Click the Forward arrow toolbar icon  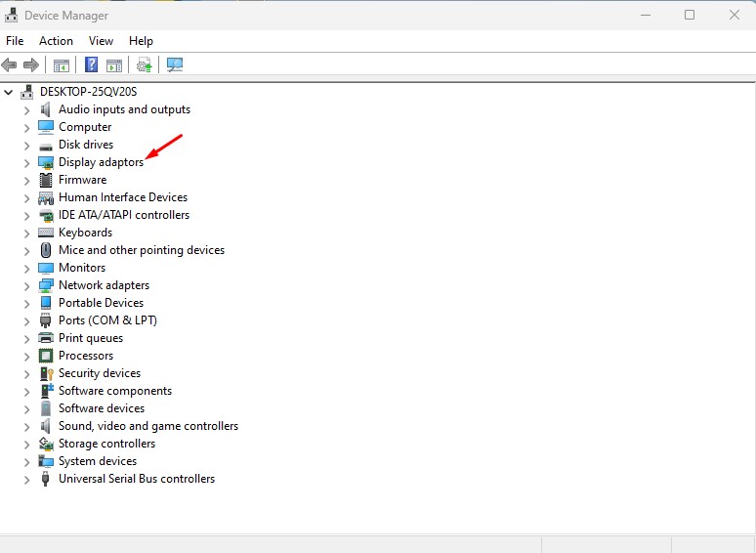point(31,64)
